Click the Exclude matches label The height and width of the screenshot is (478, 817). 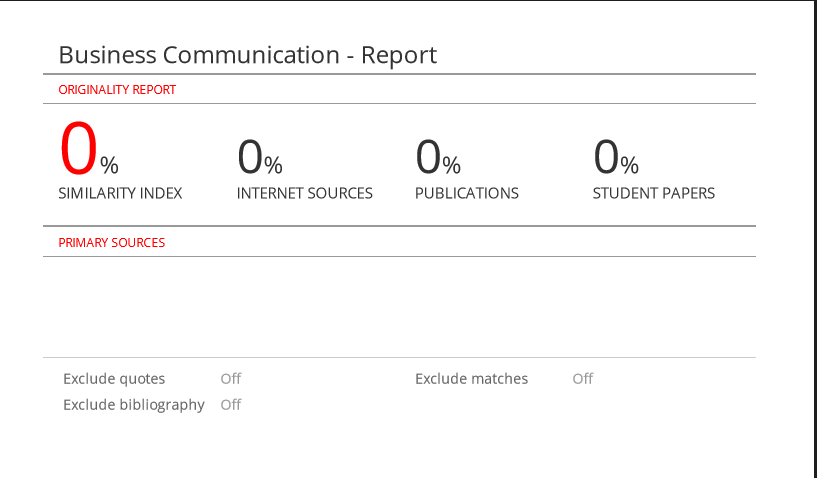click(x=472, y=378)
